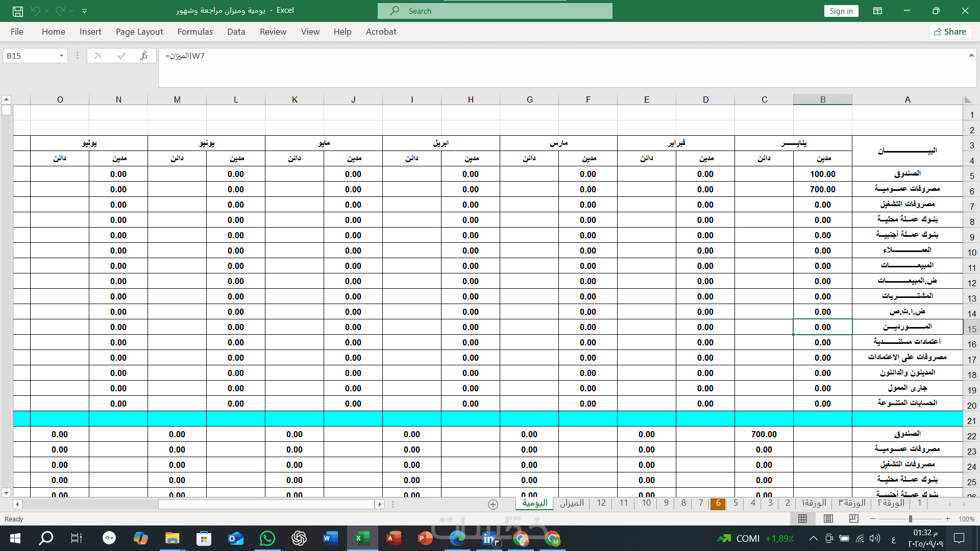Click the Insert Function fx icon
Screen dimensions: 980x551
pos(144,56)
